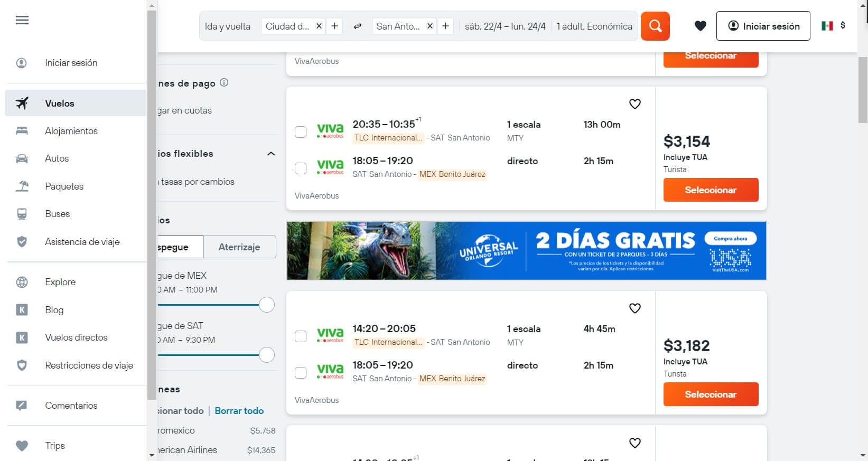
Task: Collapse the flexible filters section chevron
Action: click(x=271, y=154)
